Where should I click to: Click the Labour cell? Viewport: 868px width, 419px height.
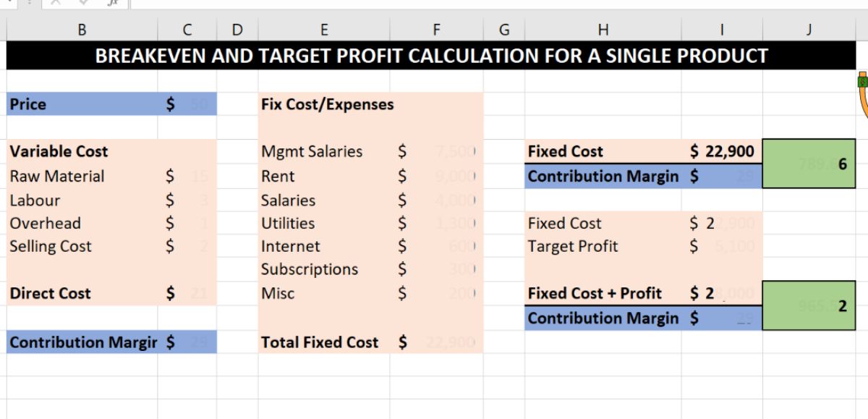pyautogui.click(x=82, y=200)
